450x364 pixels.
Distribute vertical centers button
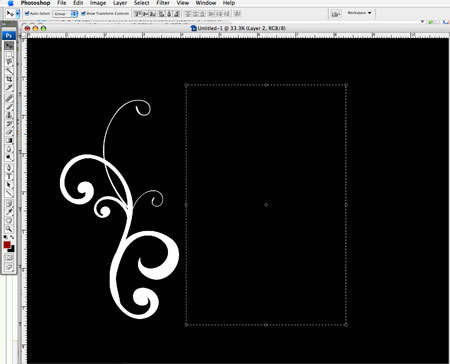coord(195,14)
